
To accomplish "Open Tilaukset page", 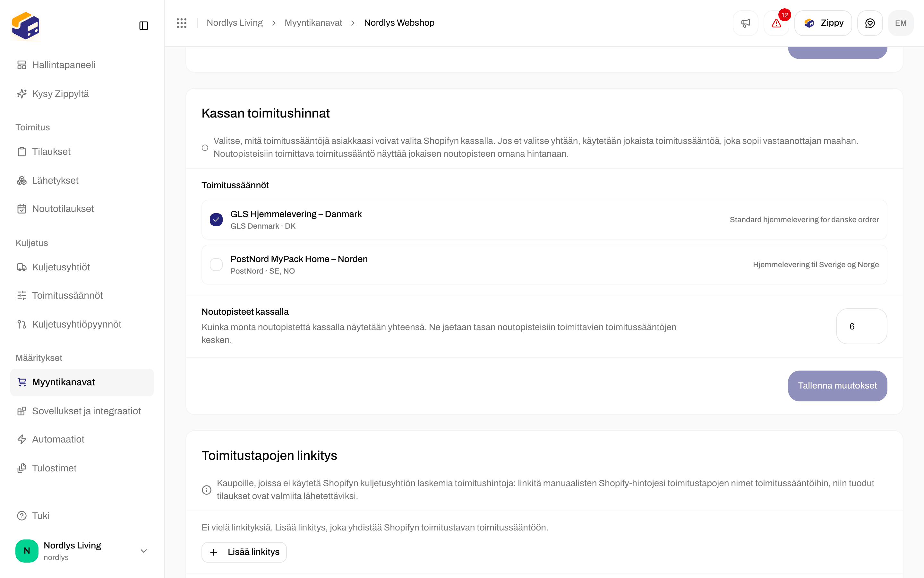I will (82, 152).
